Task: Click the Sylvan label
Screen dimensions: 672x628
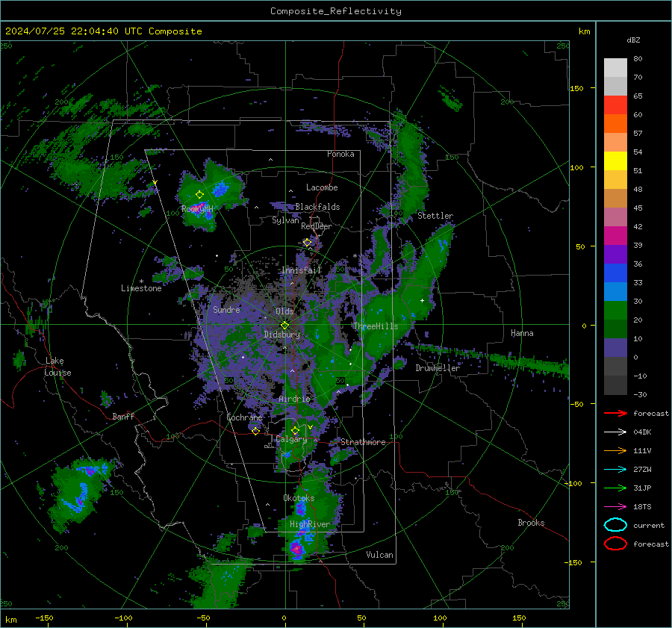Action: [285, 220]
